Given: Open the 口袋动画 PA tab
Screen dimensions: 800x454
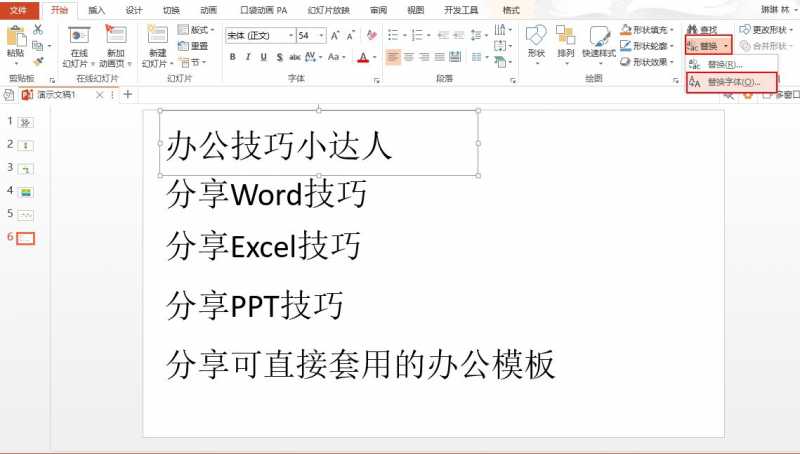Looking at the screenshot, I should coord(263,10).
